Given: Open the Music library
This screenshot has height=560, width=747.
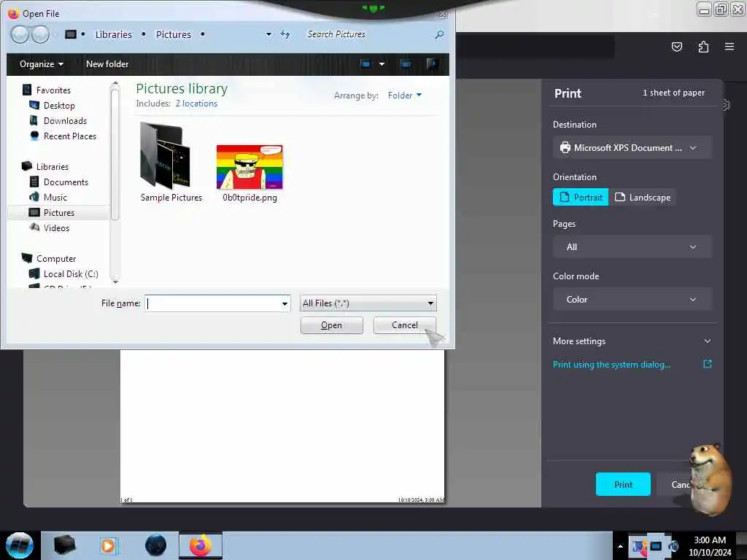Looking at the screenshot, I should (55, 197).
